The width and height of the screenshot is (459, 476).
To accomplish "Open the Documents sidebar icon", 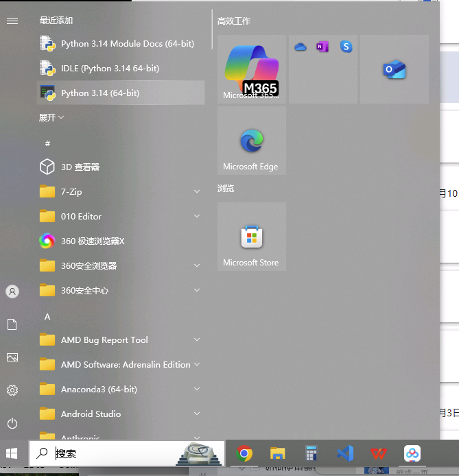I will tap(12, 324).
